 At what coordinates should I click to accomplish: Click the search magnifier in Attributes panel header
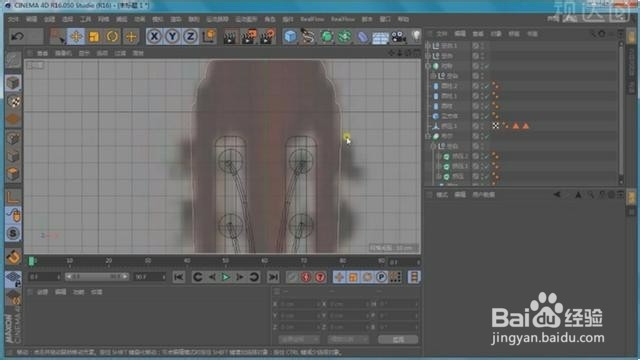click(x=591, y=195)
